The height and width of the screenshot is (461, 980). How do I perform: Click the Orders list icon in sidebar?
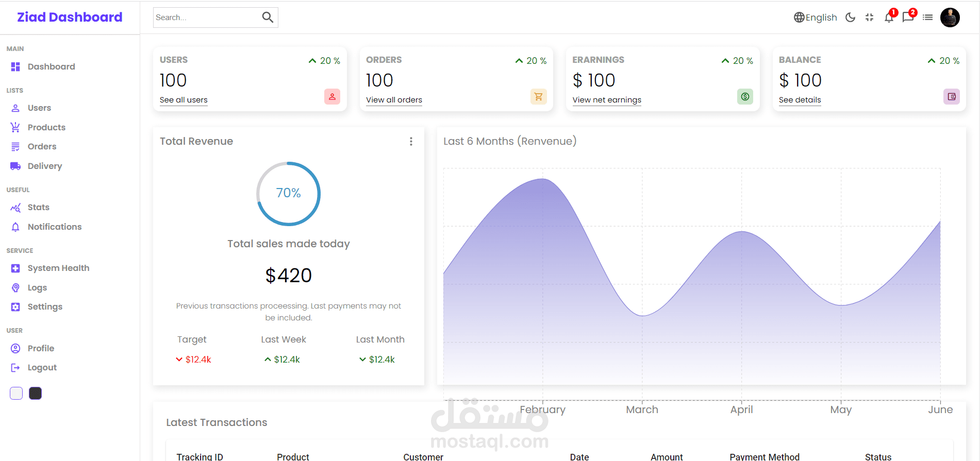tap(15, 147)
